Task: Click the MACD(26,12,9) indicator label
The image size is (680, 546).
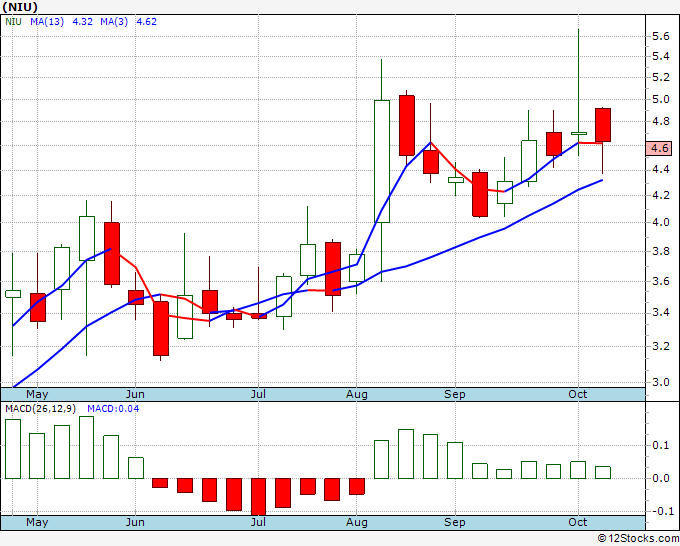Action: pyautogui.click(x=41, y=409)
